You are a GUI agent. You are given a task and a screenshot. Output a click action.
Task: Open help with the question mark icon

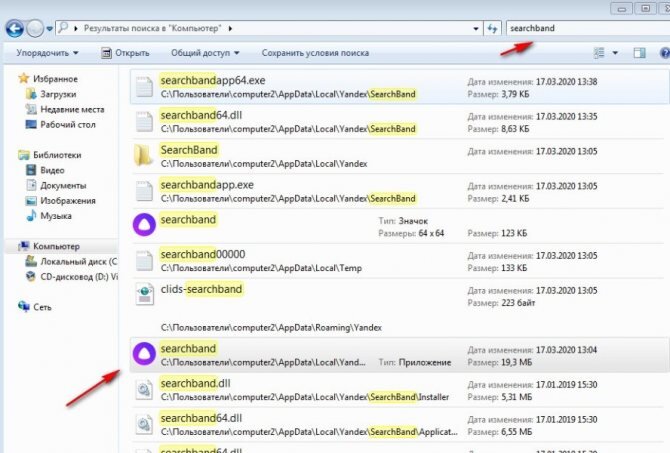point(665,53)
